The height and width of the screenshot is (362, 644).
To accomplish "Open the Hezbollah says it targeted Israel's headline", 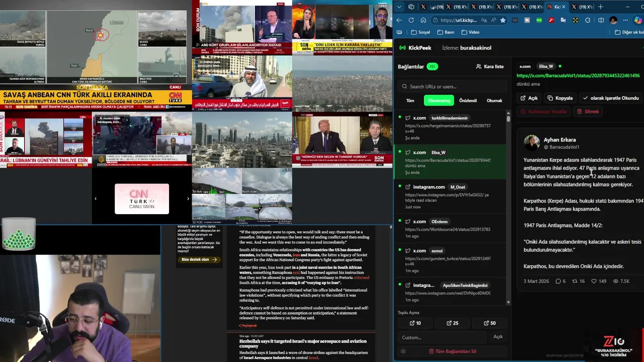I will [x=303, y=343].
